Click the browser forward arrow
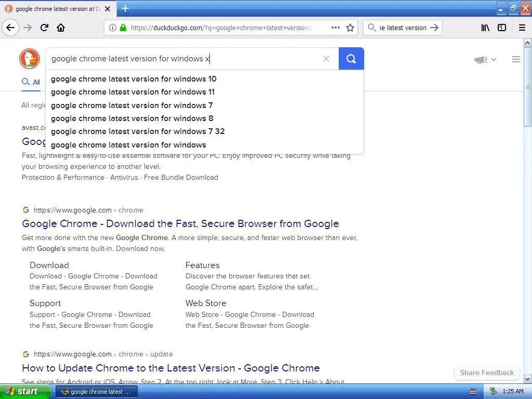The height and width of the screenshot is (399, 532). click(x=28, y=28)
